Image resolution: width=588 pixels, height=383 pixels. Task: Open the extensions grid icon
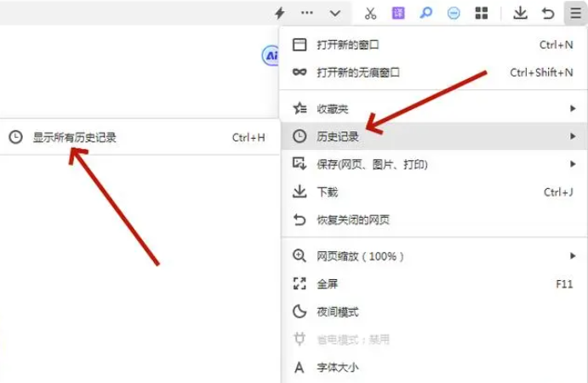click(482, 13)
